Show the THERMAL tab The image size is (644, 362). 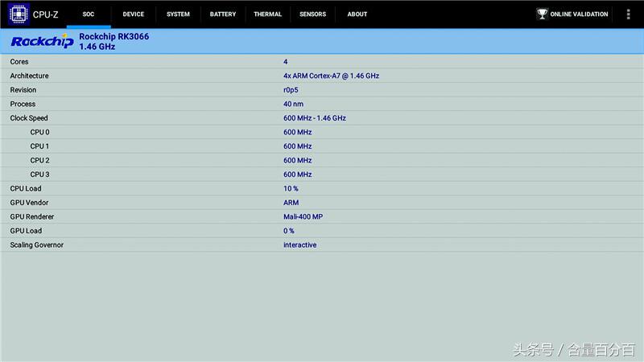click(x=268, y=14)
